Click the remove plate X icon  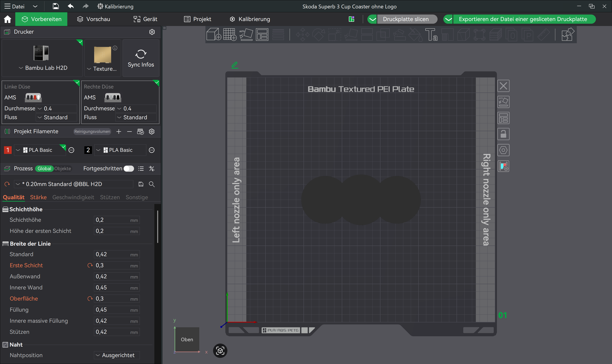click(503, 86)
